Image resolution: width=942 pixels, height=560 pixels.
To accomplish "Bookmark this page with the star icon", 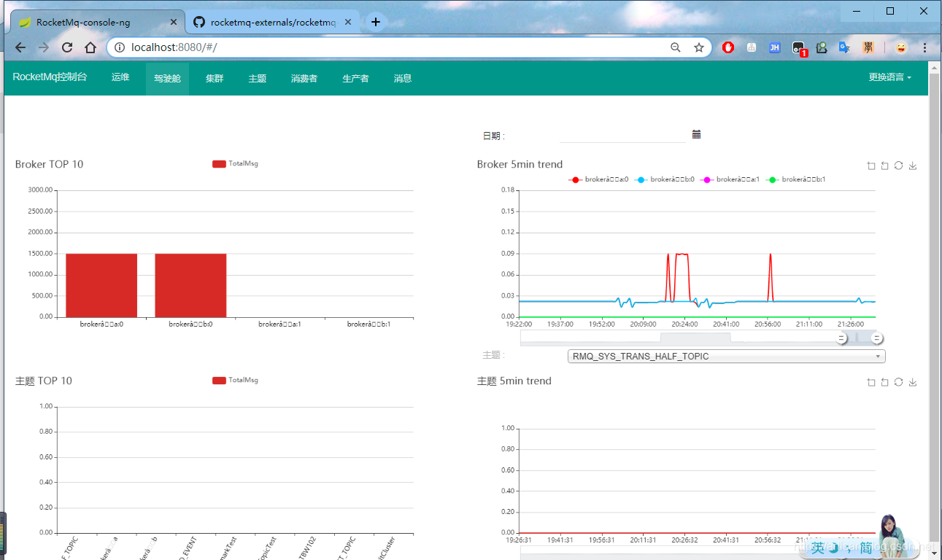I will click(x=699, y=47).
